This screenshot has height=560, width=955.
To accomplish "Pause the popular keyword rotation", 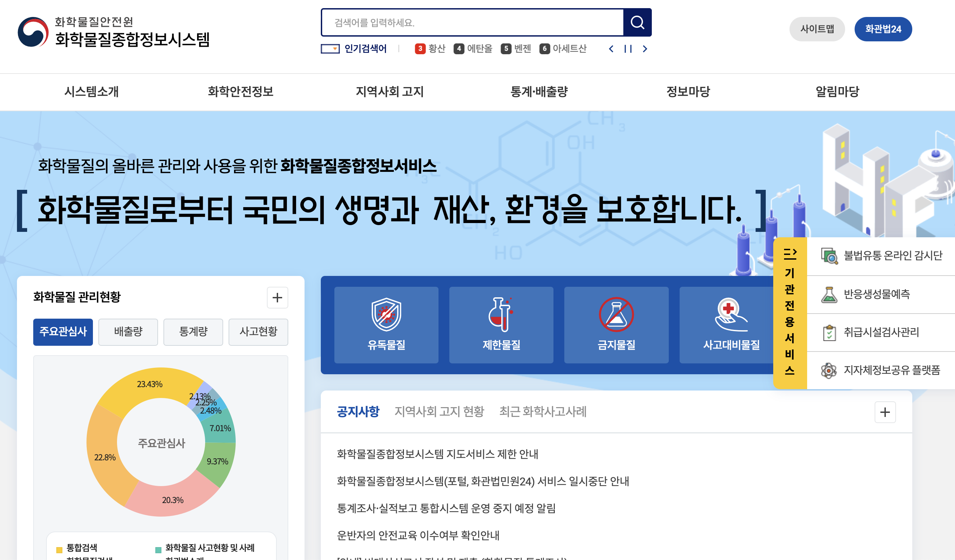I will [628, 49].
